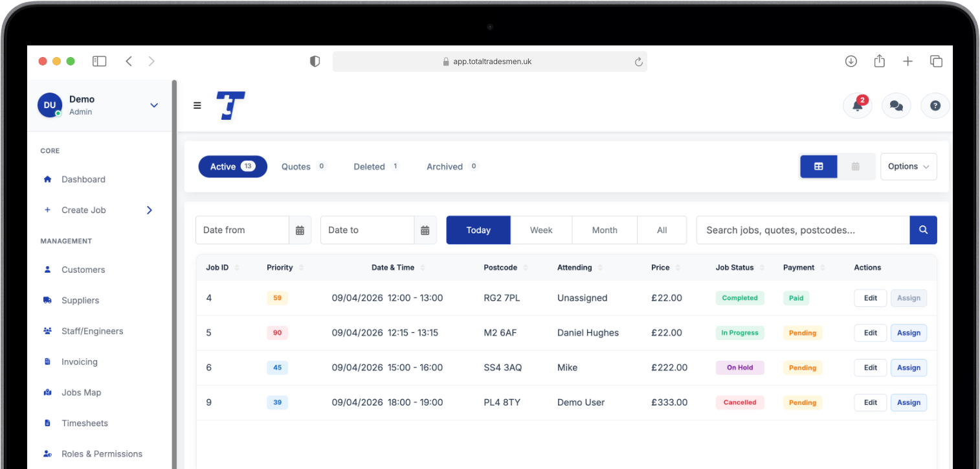This screenshot has height=469, width=980.
Task: Click Assign for job PL4 8TY
Action: point(908,402)
